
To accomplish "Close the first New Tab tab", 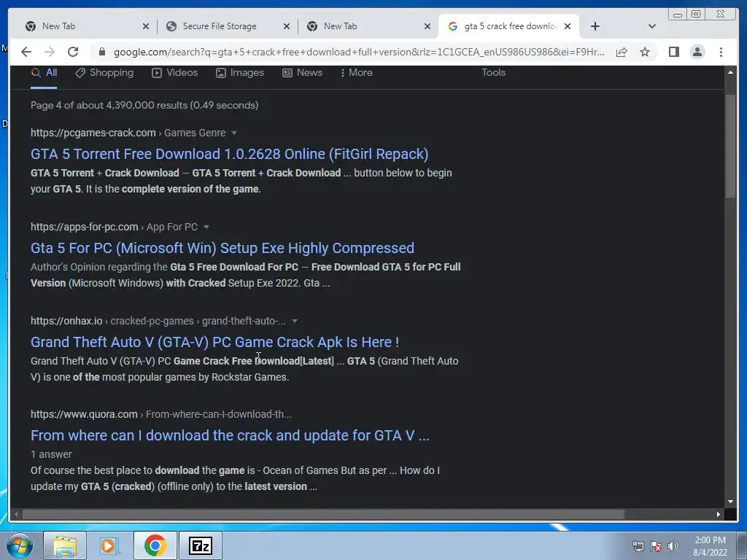I will (146, 26).
